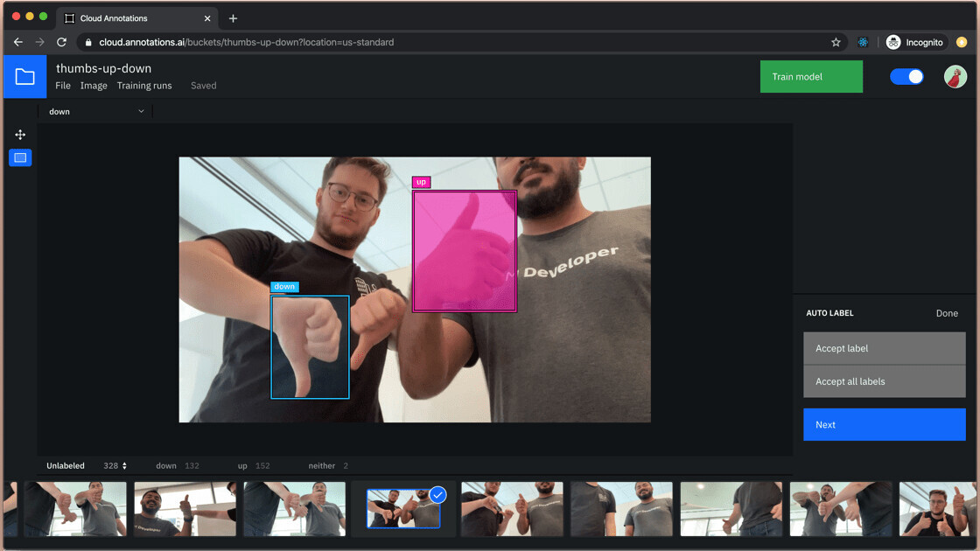The width and height of the screenshot is (980, 551).
Task: Bookmark page with star icon
Action: point(836,42)
